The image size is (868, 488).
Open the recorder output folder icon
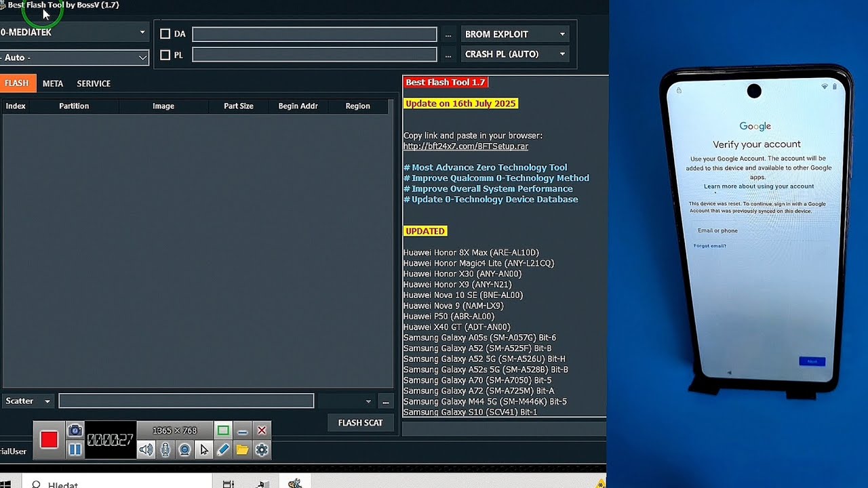[242, 449]
